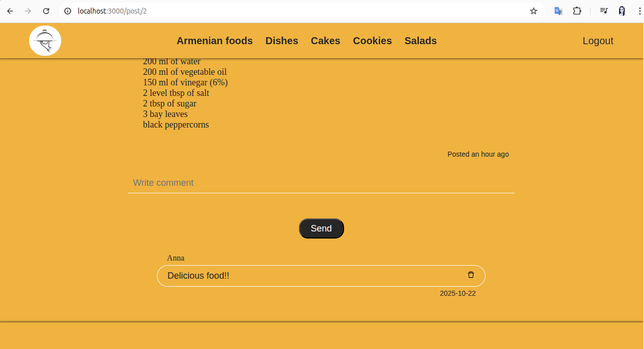Open the Chrome profile avatar
The image size is (644, 349).
pos(622,11)
